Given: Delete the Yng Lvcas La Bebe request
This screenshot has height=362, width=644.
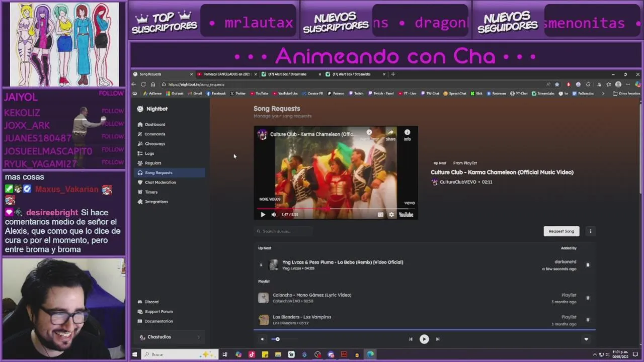Looking at the screenshot, I should click(588, 265).
